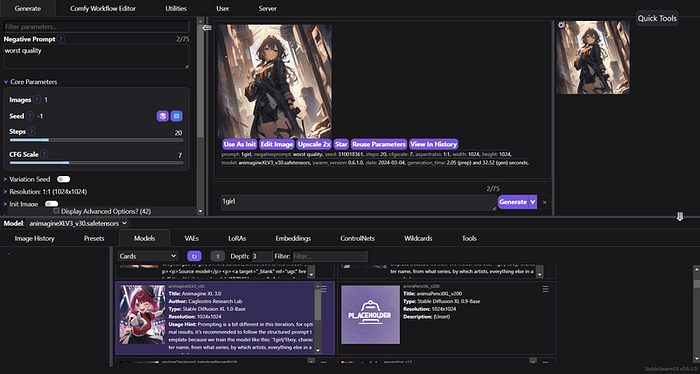700x374 pixels.
Task: Expand the Resolution 1:1 group
Action: point(5,191)
